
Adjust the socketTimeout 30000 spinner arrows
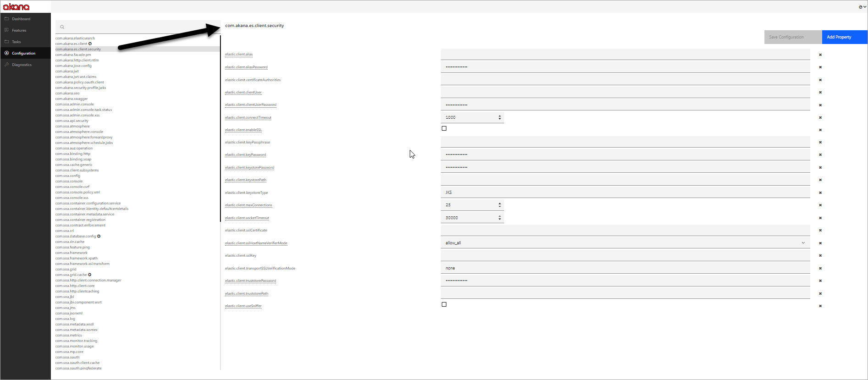pyautogui.click(x=500, y=218)
